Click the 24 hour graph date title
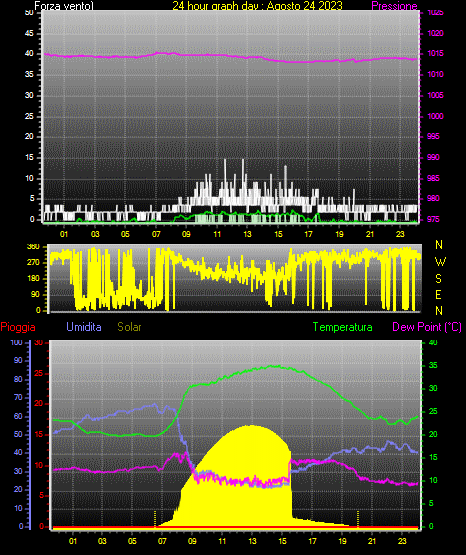Screen dimensions: 466x555 257,6
